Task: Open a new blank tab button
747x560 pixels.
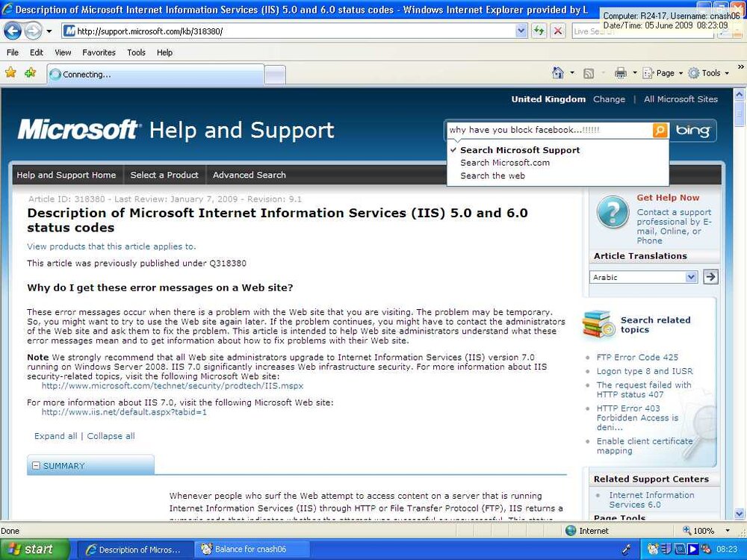Action: click(x=275, y=75)
